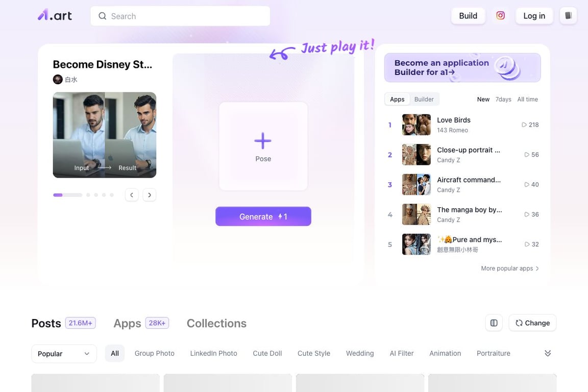Click the a1.art logo
The image size is (588, 392).
(55, 15)
